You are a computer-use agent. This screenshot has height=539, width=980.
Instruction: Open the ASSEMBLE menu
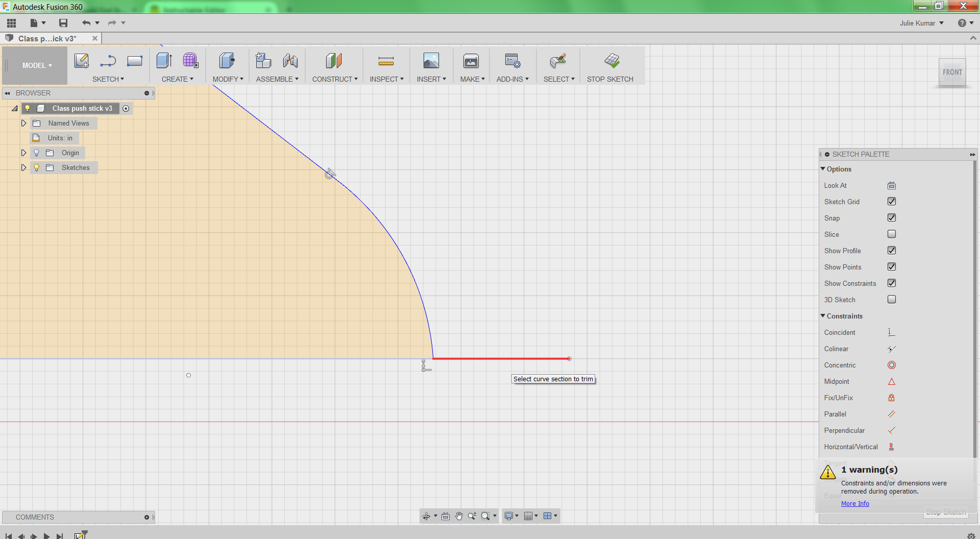277,79
